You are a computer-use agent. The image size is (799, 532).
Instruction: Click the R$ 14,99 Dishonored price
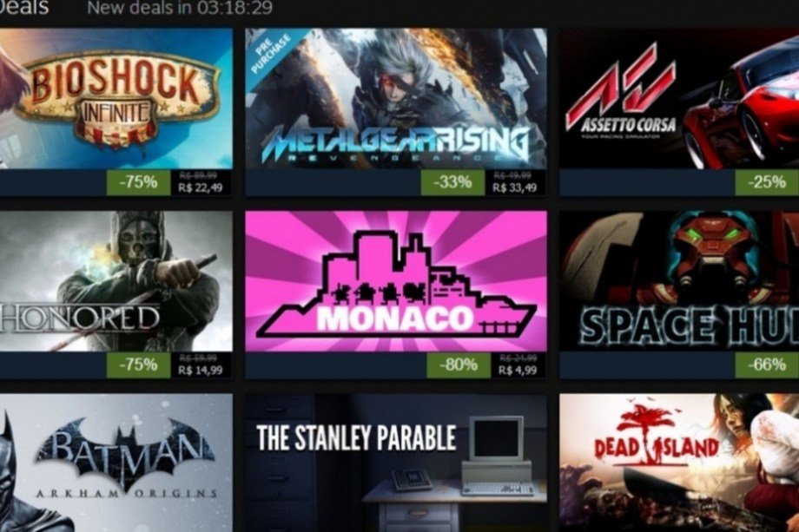click(201, 370)
